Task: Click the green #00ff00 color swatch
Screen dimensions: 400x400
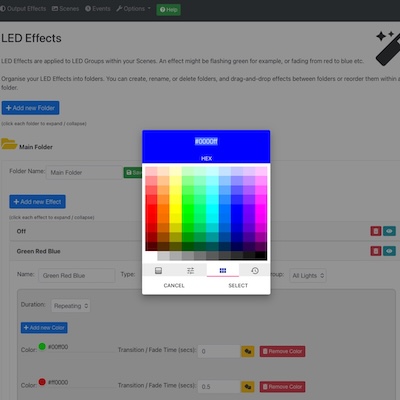Action: coord(42,346)
